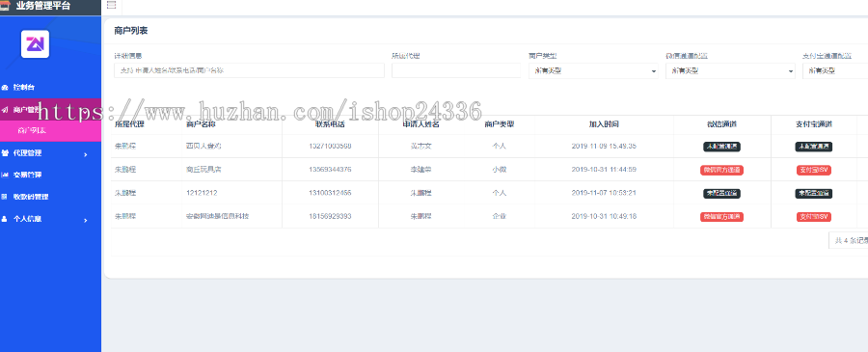Click merchant type 小微
This screenshot has height=352, width=868.
(500, 170)
